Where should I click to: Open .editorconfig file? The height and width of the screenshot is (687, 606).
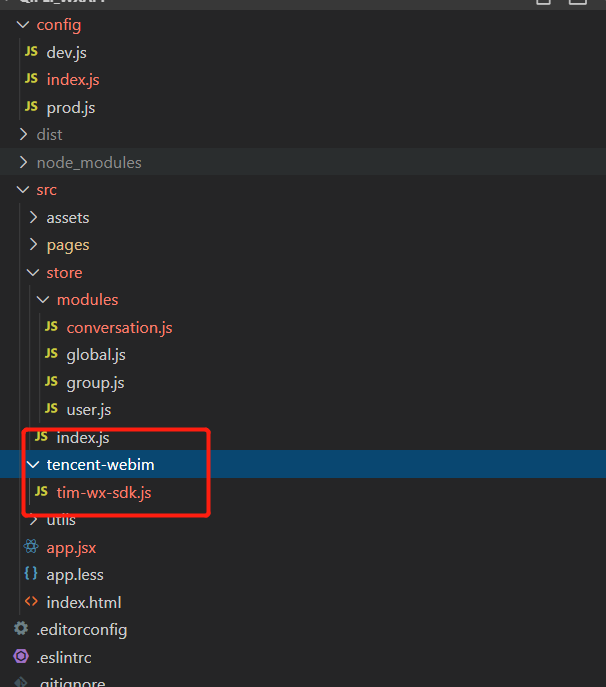click(x=82, y=630)
